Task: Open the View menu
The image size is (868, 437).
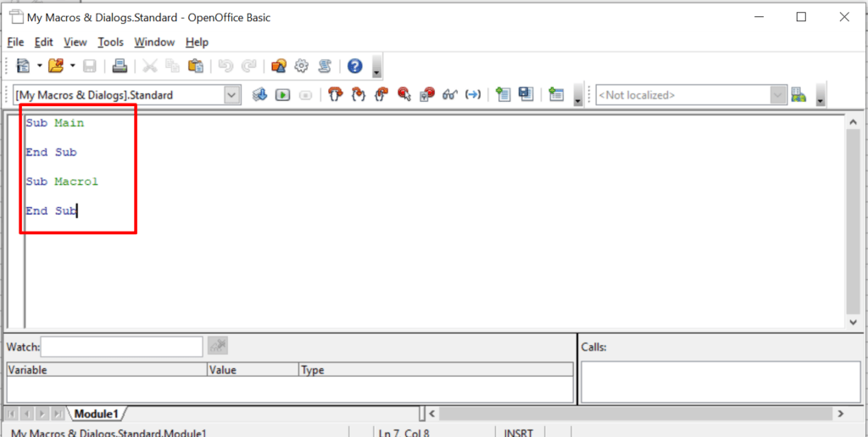Action: 75,42
